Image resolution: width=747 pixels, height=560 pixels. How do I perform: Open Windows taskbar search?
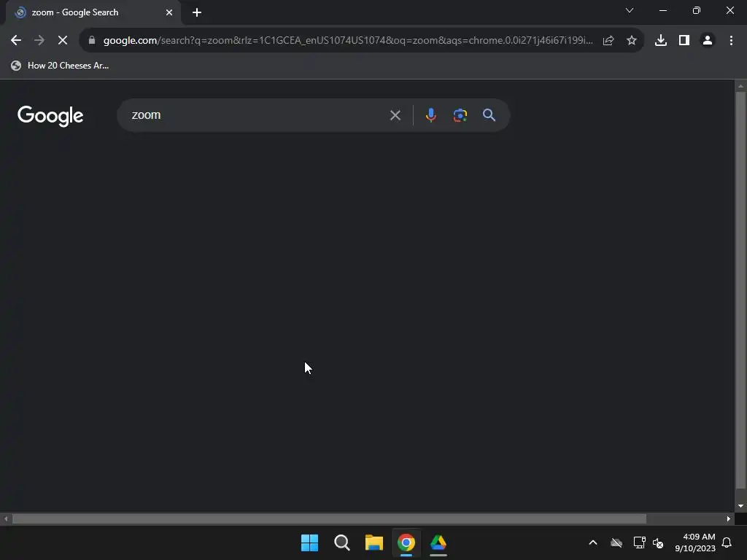(341, 542)
